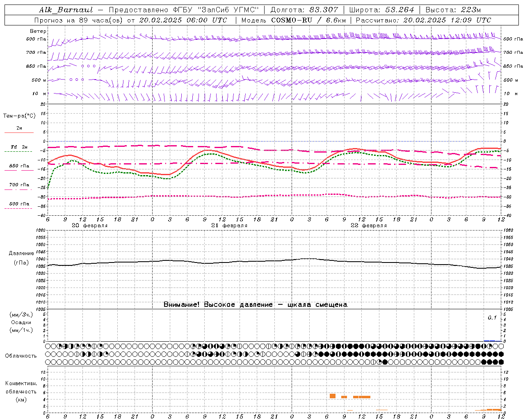
Task: Click the 500 гПа entry in temperature legend
Action: click(19, 205)
